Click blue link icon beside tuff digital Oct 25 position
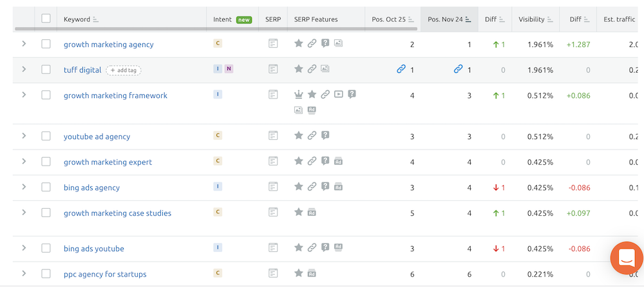 401,69
